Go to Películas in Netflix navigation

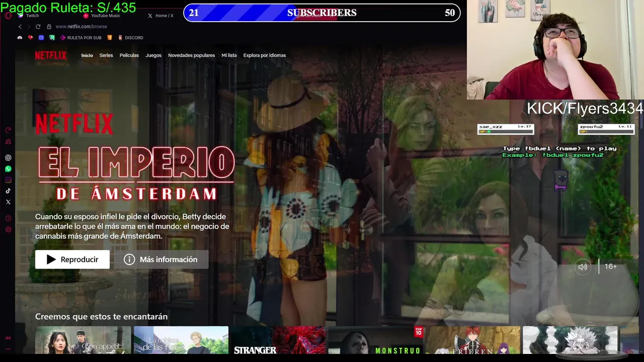(x=129, y=55)
